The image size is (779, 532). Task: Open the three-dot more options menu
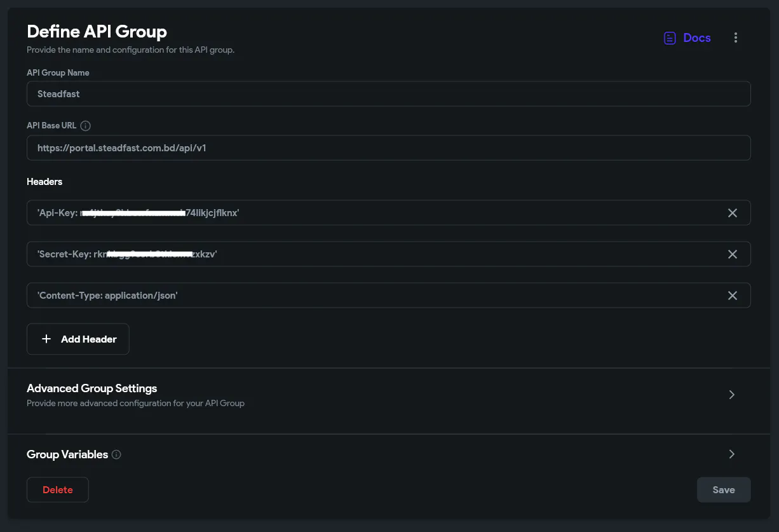(x=736, y=38)
